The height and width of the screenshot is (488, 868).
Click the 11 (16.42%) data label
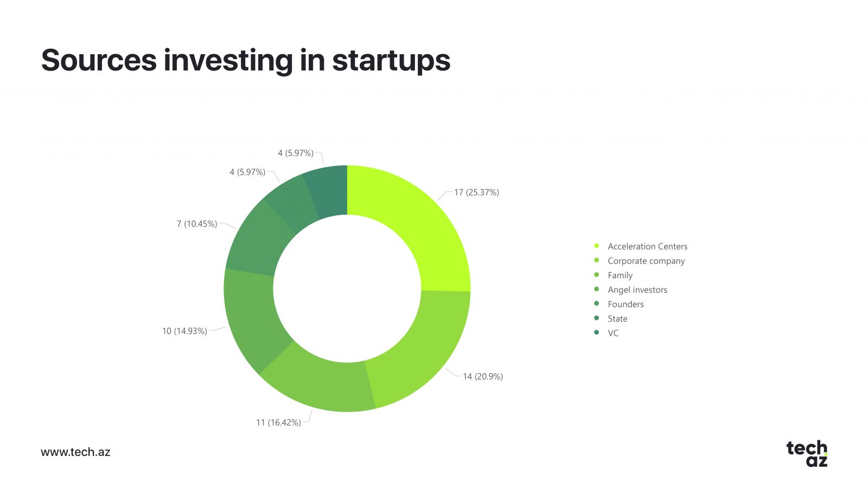(x=278, y=422)
